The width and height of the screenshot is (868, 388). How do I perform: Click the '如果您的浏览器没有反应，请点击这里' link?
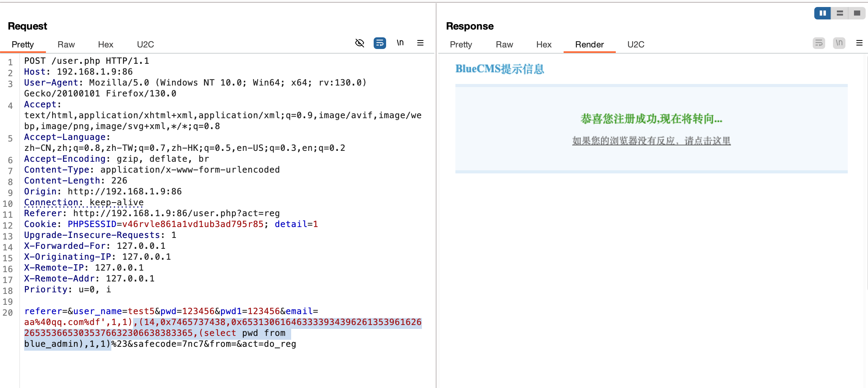tap(651, 141)
